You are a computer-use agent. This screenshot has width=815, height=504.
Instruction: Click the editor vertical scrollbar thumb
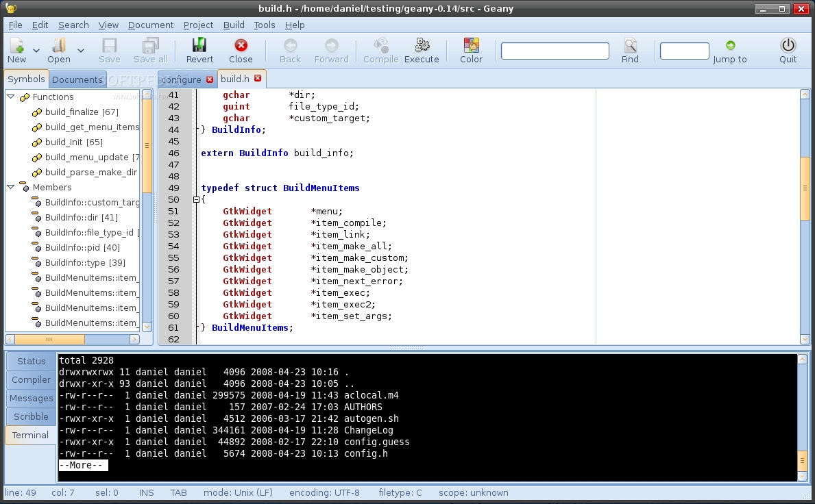point(805,188)
